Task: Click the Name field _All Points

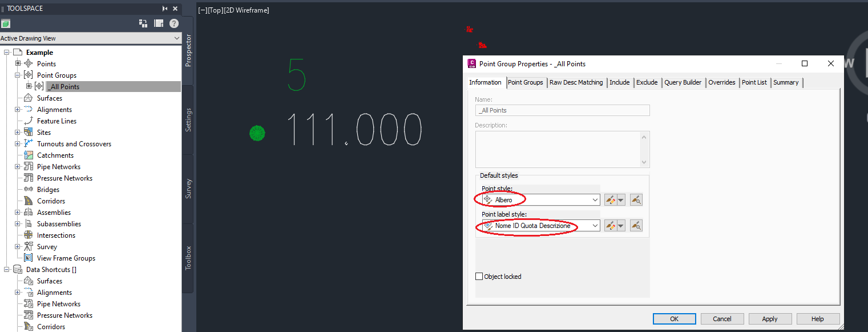Action: coord(562,110)
